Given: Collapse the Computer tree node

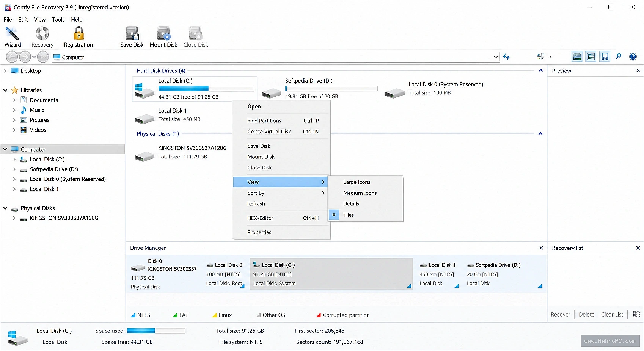Looking at the screenshot, I should pos(5,149).
